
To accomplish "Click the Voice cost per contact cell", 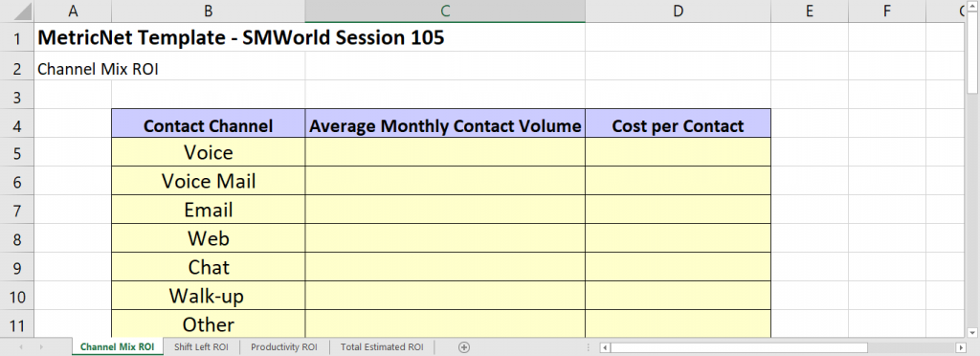I will pos(679,152).
